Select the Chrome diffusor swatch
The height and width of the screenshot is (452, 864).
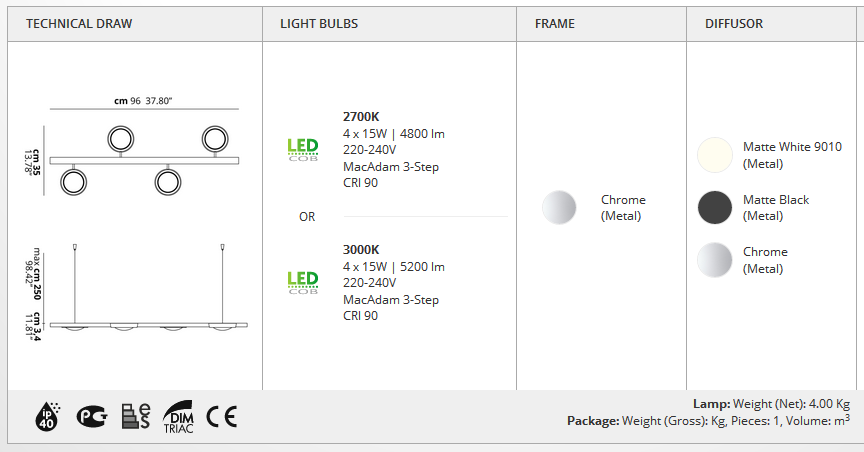pyautogui.click(x=715, y=260)
